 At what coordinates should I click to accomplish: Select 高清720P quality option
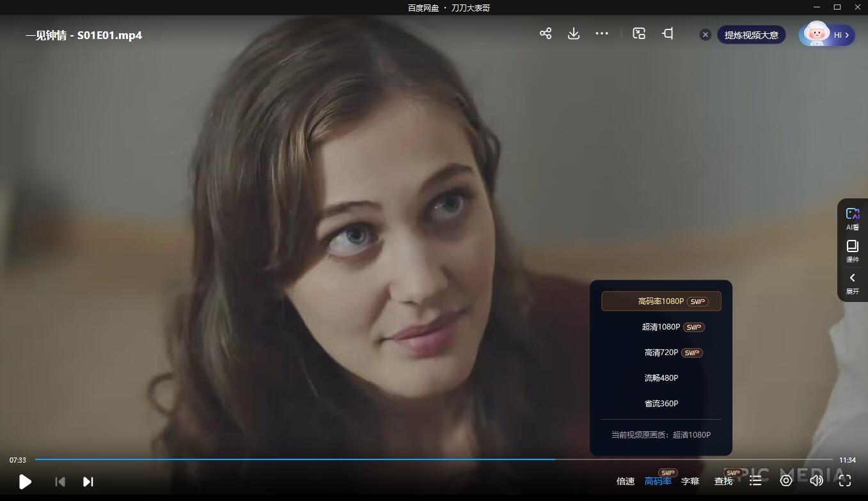[661, 353]
